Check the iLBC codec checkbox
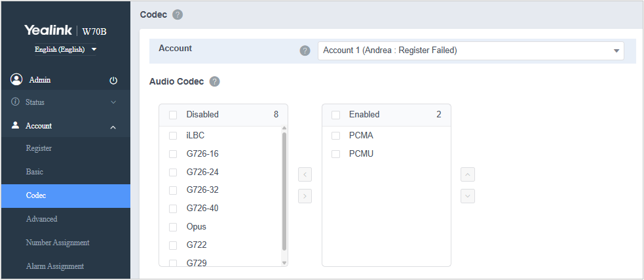644x280 pixels. coord(173,136)
